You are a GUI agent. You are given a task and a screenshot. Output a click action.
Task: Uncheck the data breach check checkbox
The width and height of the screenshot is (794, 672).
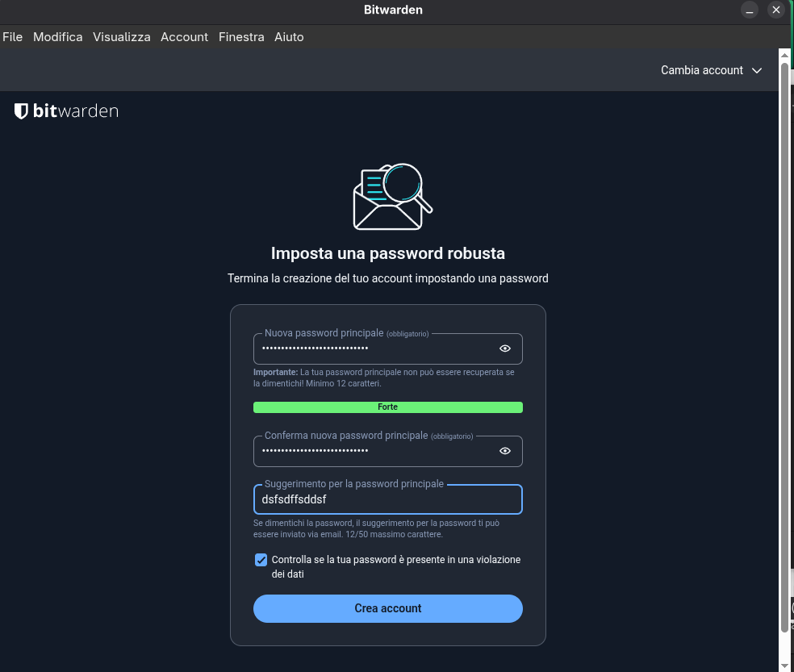tap(261, 560)
